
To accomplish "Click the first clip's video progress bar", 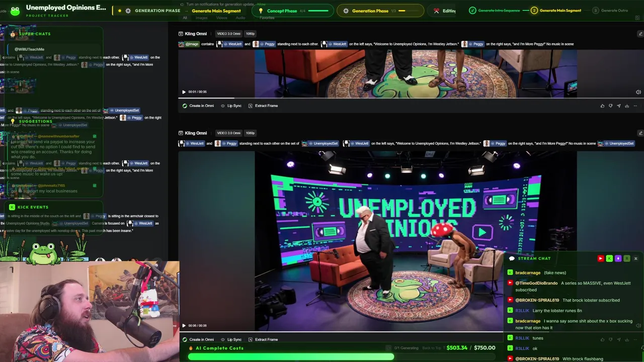I will click(411, 98).
